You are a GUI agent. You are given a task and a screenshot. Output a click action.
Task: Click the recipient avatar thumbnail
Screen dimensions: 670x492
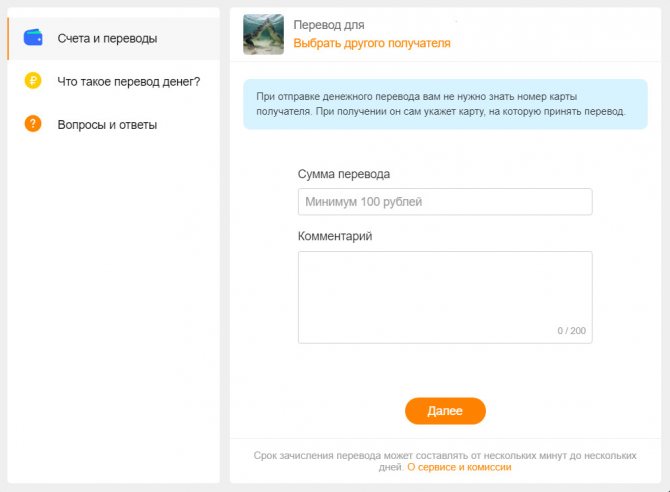(263, 34)
